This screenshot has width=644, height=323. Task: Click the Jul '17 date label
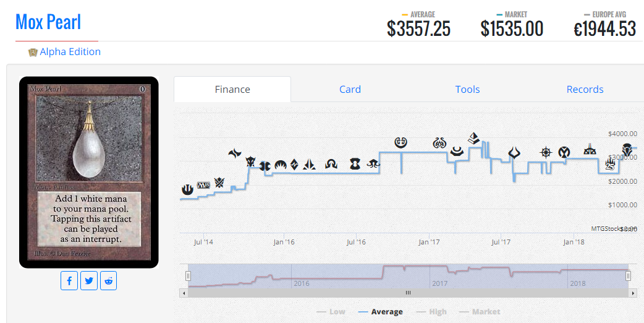[501, 242]
